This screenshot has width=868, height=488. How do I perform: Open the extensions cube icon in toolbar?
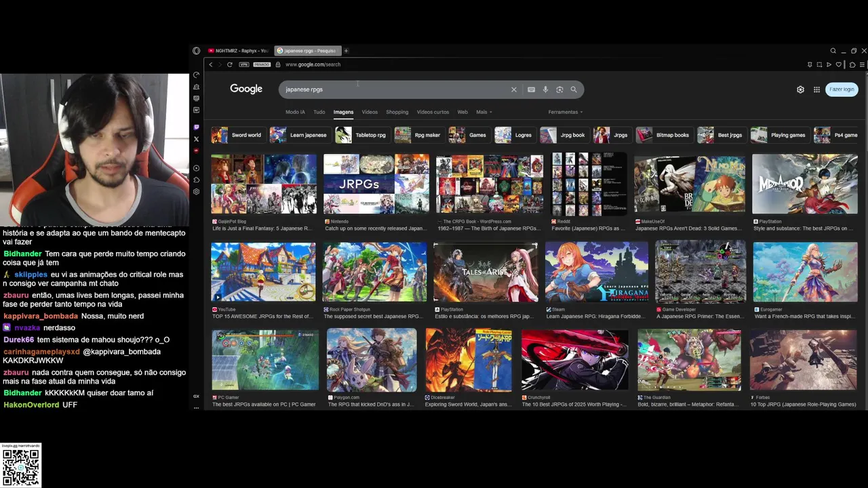[852, 64]
